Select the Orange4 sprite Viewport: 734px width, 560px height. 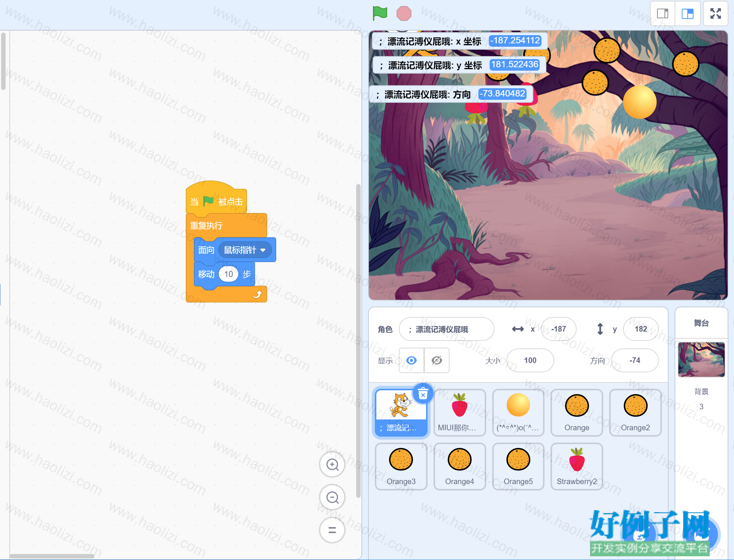pyautogui.click(x=460, y=467)
